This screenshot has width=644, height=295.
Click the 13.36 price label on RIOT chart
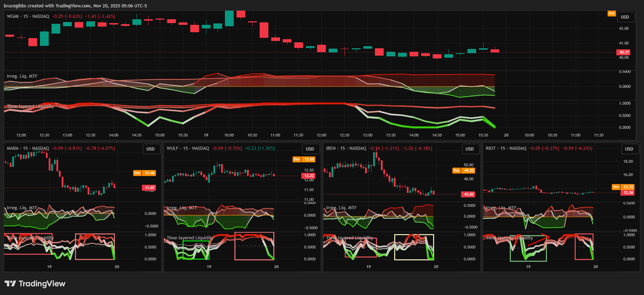coord(628,192)
